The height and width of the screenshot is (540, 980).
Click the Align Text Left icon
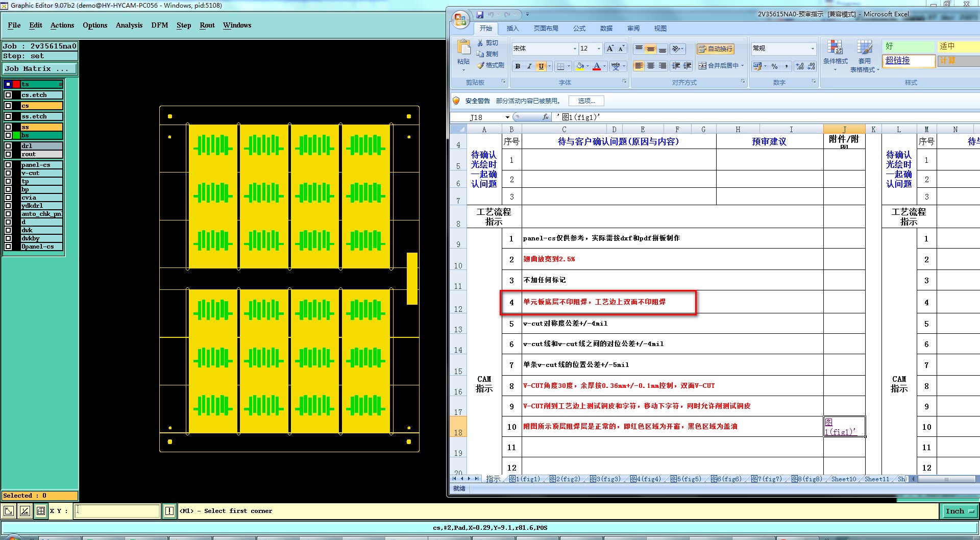click(x=639, y=66)
